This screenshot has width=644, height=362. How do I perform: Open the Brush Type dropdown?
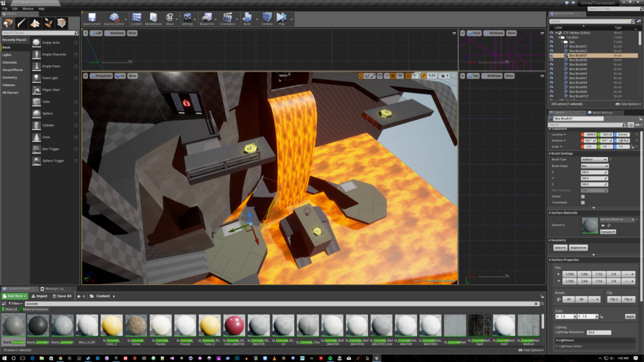(x=594, y=159)
